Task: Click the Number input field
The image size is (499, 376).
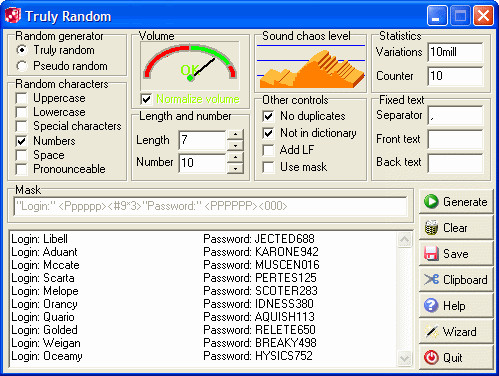Action: 203,163
